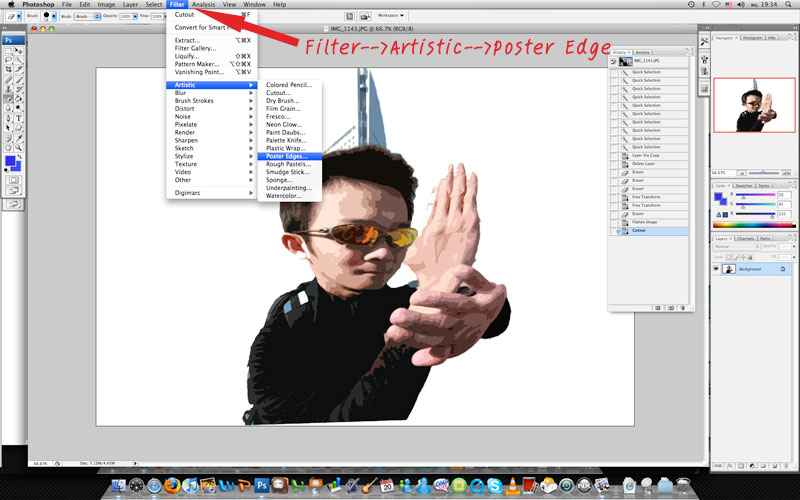Set history brush source for Flatten Image
This screenshot has height=500, width=800.
coord(614,222)
